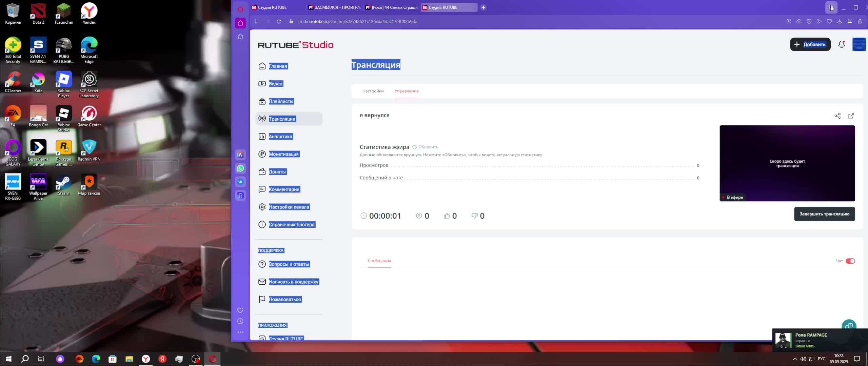Open the Сообщения tab
The image size is (868, 366).
click(x=379, y=261)
